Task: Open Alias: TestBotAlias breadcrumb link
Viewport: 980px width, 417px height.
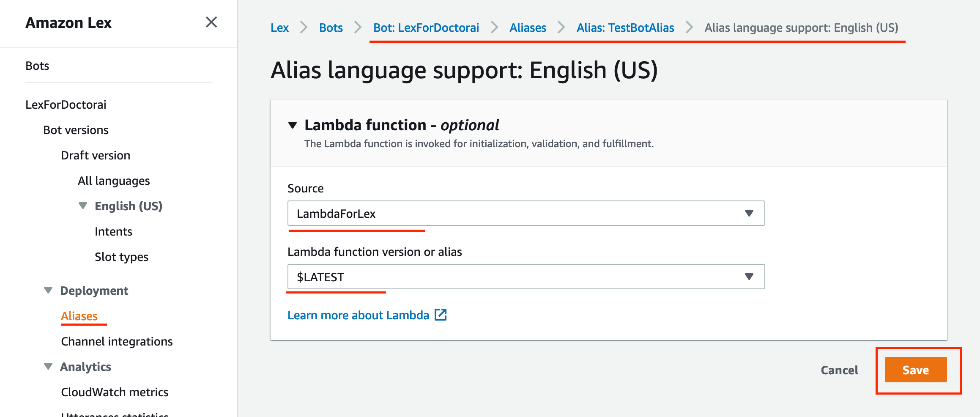Action: (x=625, y=28)
